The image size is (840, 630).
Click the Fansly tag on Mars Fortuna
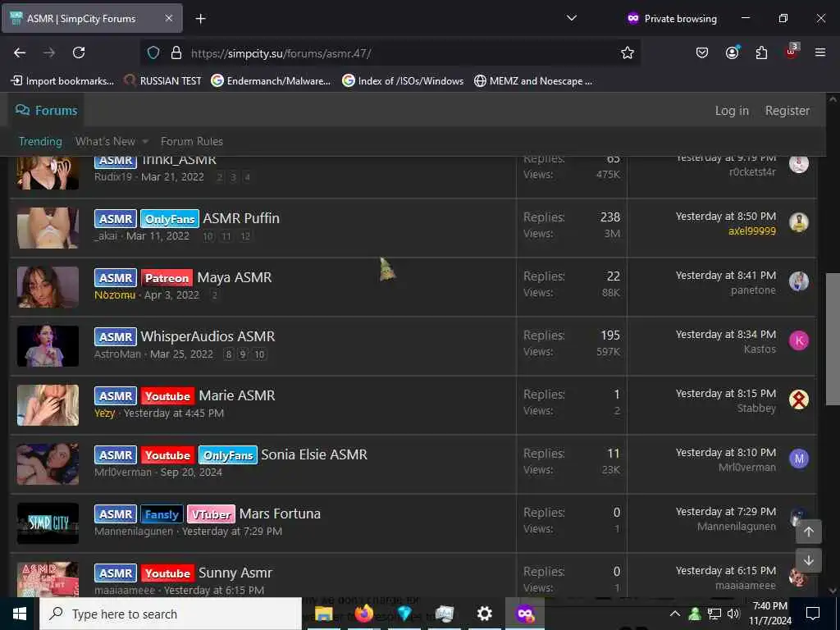click(x=162, y=514)
